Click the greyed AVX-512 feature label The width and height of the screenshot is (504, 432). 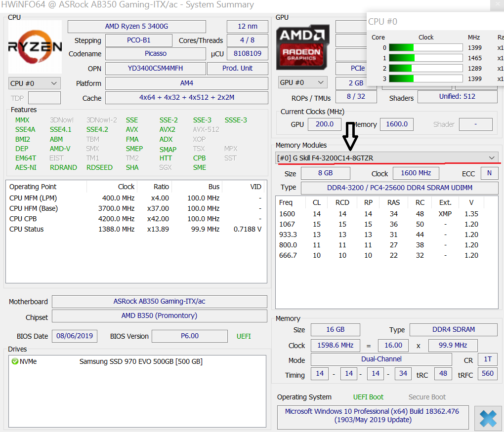coord(206,129)
